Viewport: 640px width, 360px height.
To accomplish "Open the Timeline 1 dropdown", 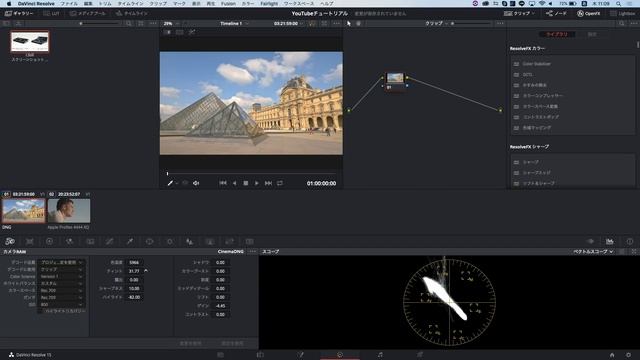I will click(234, 24).
